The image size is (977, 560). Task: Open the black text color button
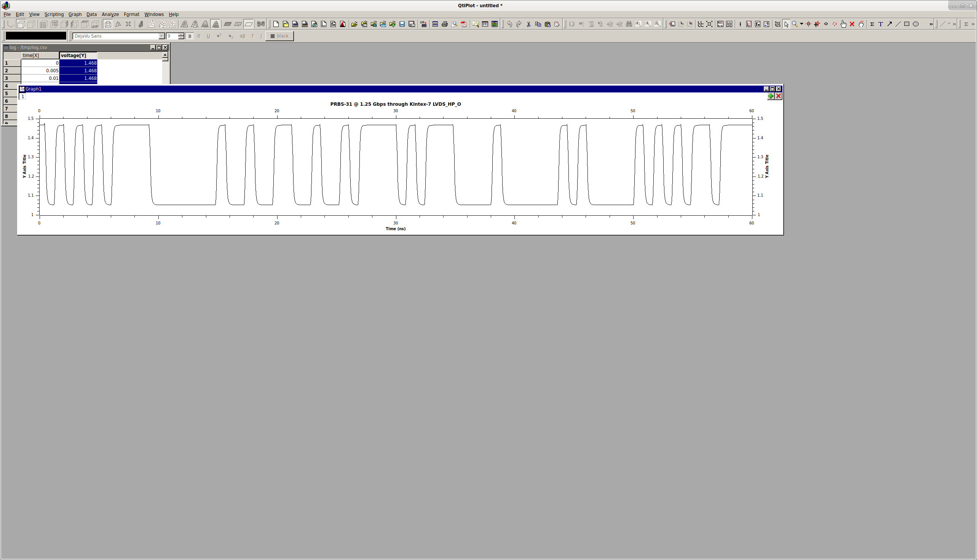click(x=279, y=36)
